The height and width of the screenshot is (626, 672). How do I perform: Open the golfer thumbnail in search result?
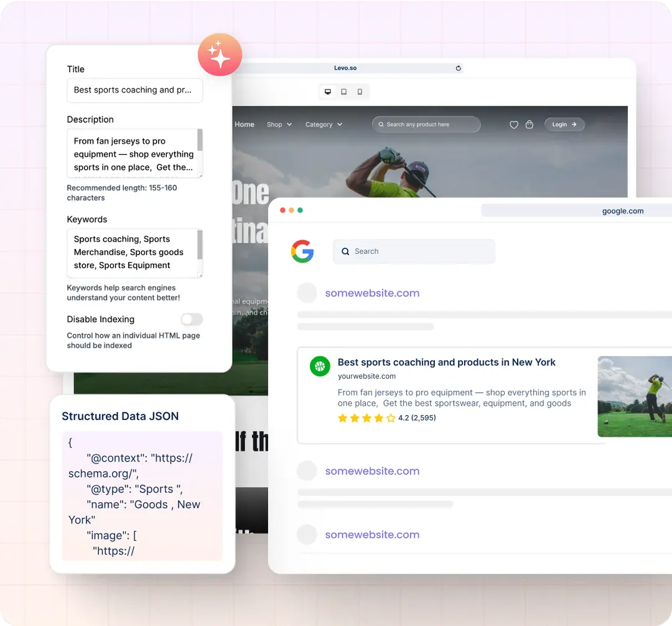click(635, 396)
